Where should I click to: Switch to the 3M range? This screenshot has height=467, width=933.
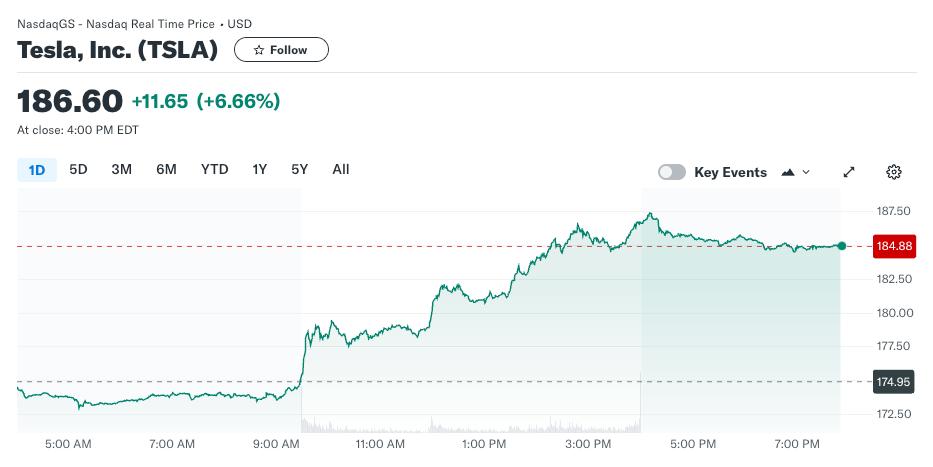tap(121, 170)
